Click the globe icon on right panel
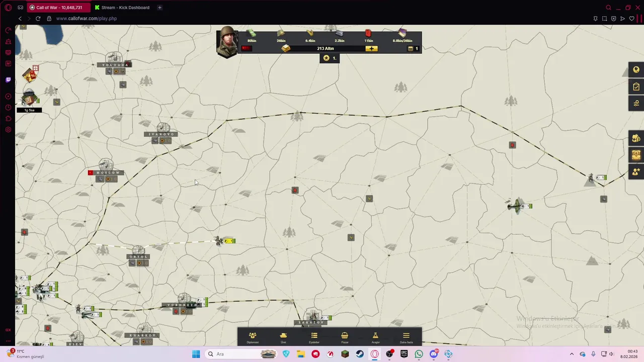The width and height of the screenshot is (644, 362). pos(636,70)
